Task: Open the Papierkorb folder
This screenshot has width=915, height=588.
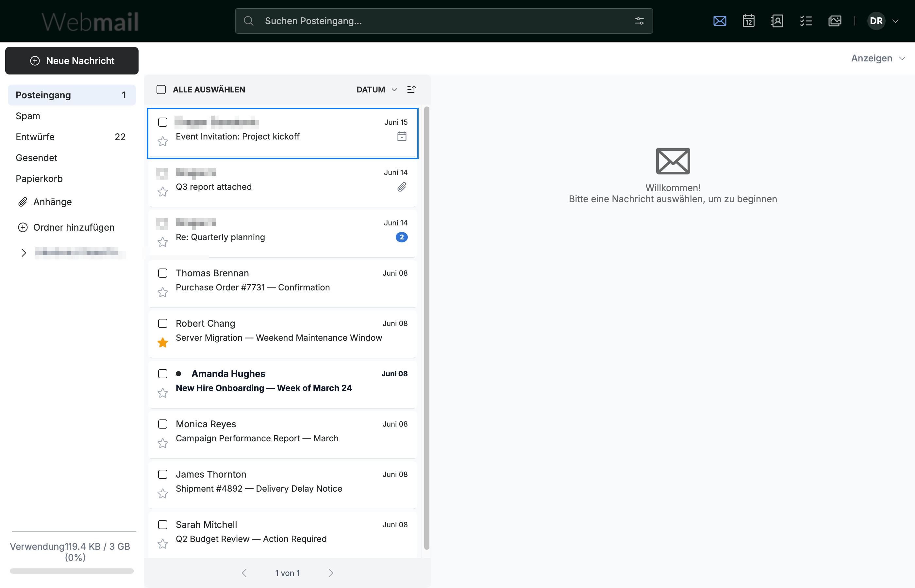Action: pyautogui.click(x=72, y=179)
